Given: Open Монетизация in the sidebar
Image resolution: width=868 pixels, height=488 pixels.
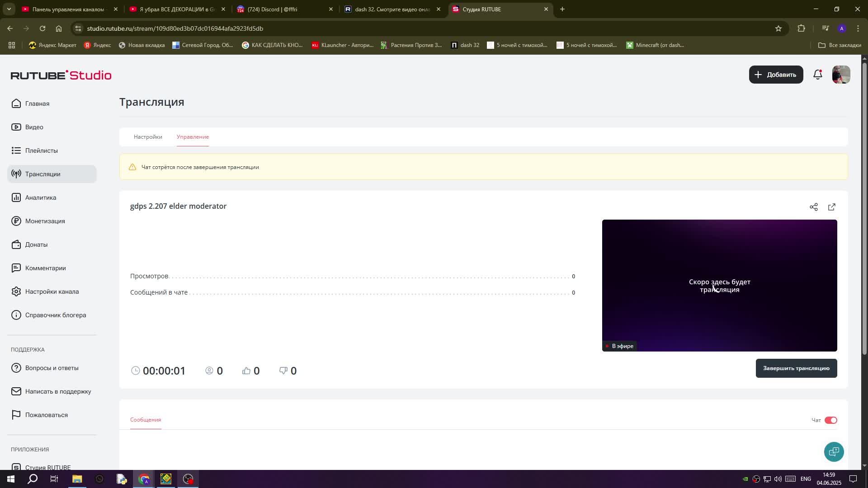Looking at the screenshot, I should tap(45, 221).
